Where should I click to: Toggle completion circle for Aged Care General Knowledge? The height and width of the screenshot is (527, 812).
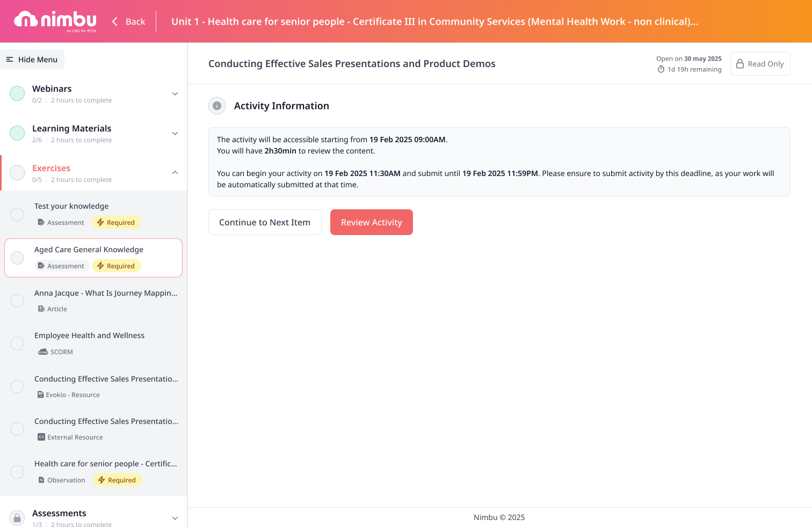click(x=17, y=258)
